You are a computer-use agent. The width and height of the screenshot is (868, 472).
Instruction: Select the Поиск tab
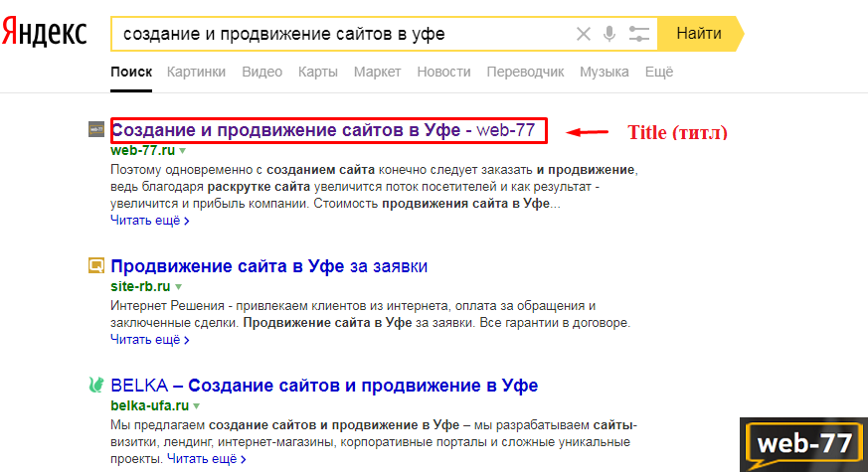pos(131,72)
